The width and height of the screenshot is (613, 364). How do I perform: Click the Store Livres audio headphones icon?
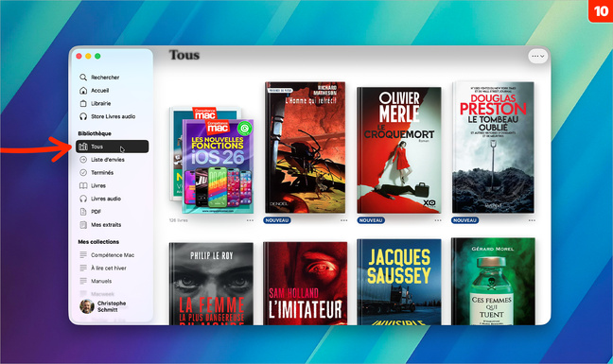(x=83, y=116)
